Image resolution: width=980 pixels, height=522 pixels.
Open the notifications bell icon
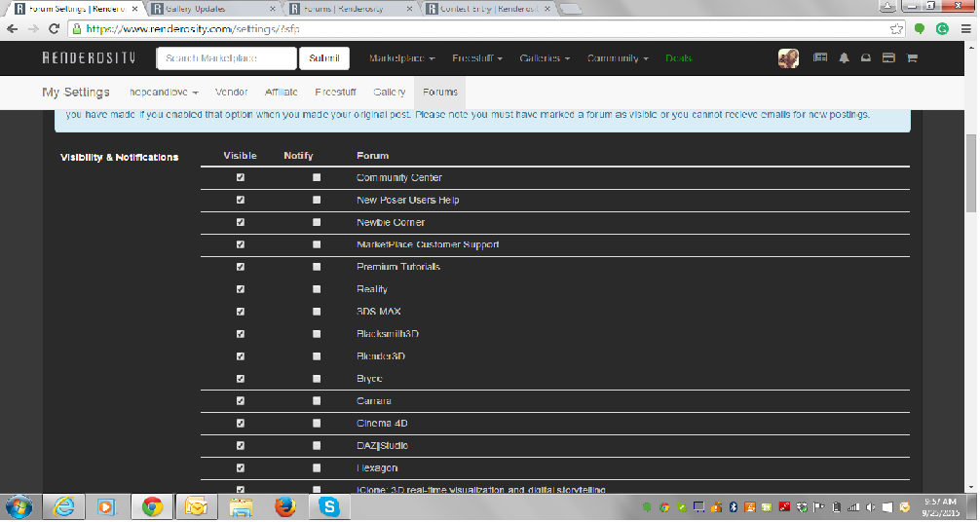coord(844,58)
